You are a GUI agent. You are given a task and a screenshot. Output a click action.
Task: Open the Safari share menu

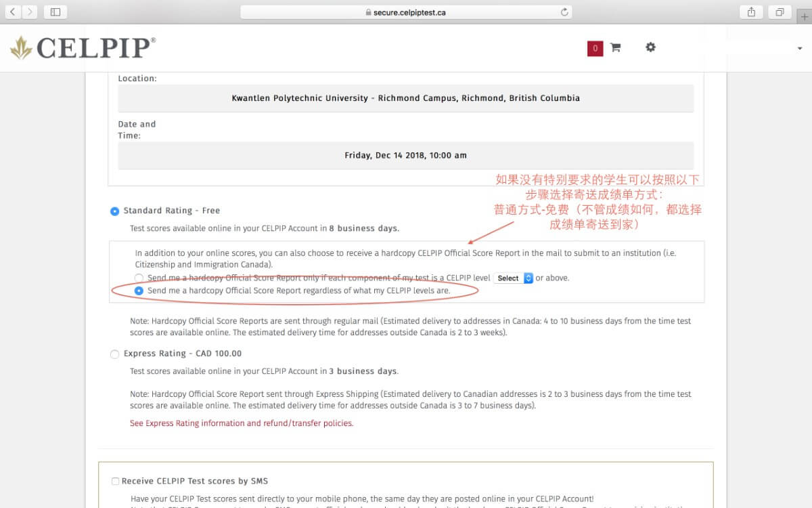coord(751,12)
